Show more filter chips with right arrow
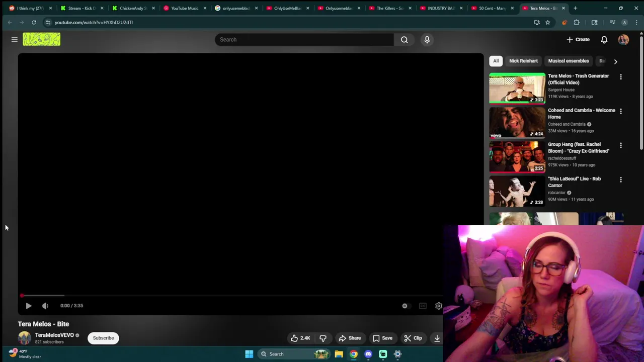Screen dimensions: 644x362 [x=615, y=61]
